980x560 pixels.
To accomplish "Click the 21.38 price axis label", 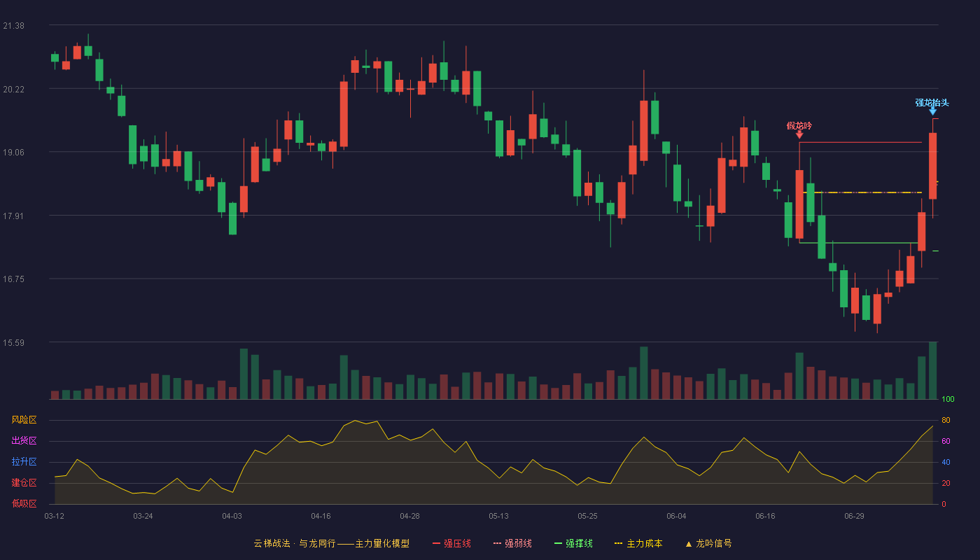I will 13,26.
